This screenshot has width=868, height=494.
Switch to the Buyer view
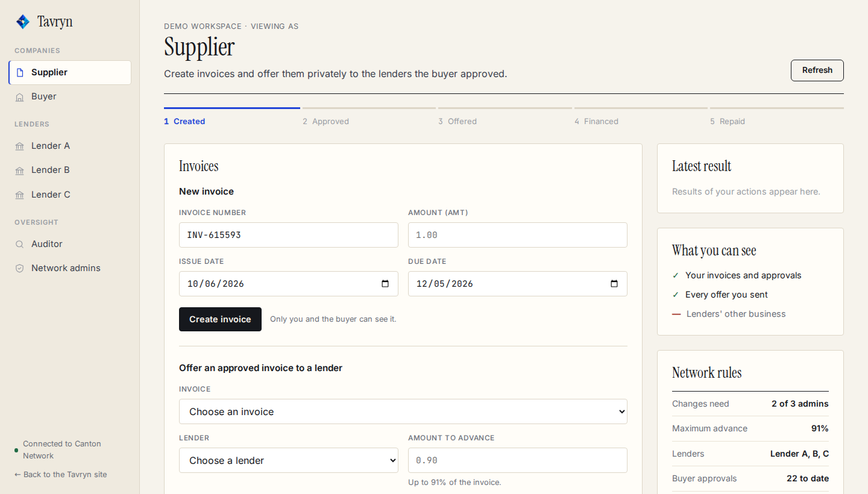(x=70, y=96)
